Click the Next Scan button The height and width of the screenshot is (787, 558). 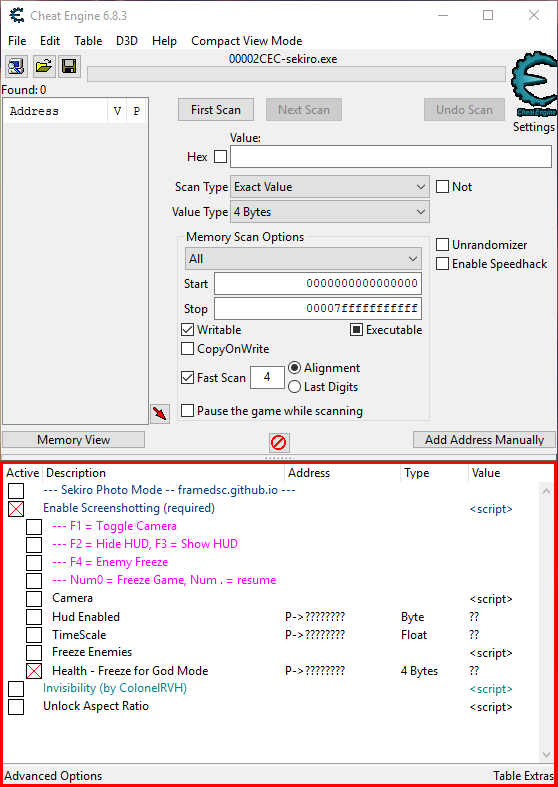pyautogui.click(x=304, y=109)
